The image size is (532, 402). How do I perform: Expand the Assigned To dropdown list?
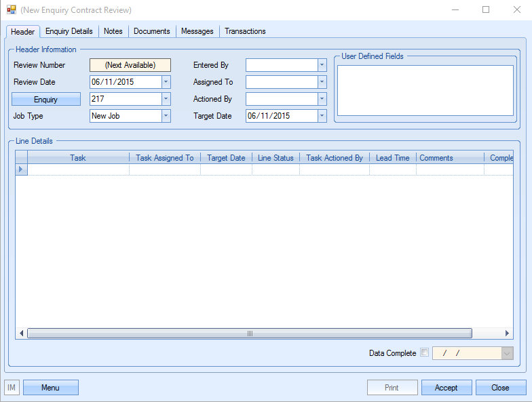point(322,82)
